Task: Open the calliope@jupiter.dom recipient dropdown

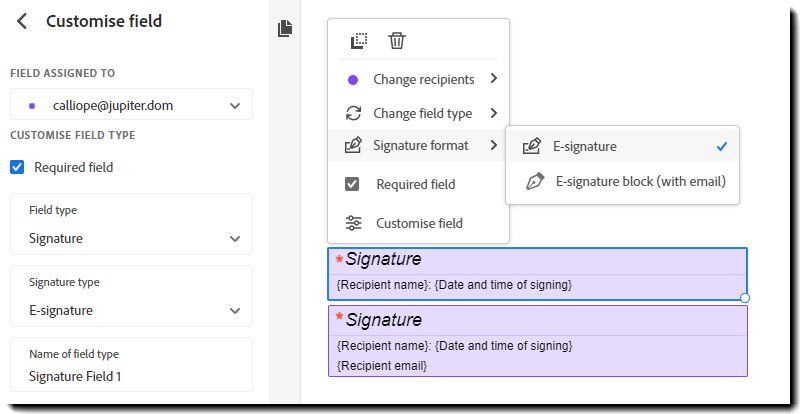Action: 131,106
